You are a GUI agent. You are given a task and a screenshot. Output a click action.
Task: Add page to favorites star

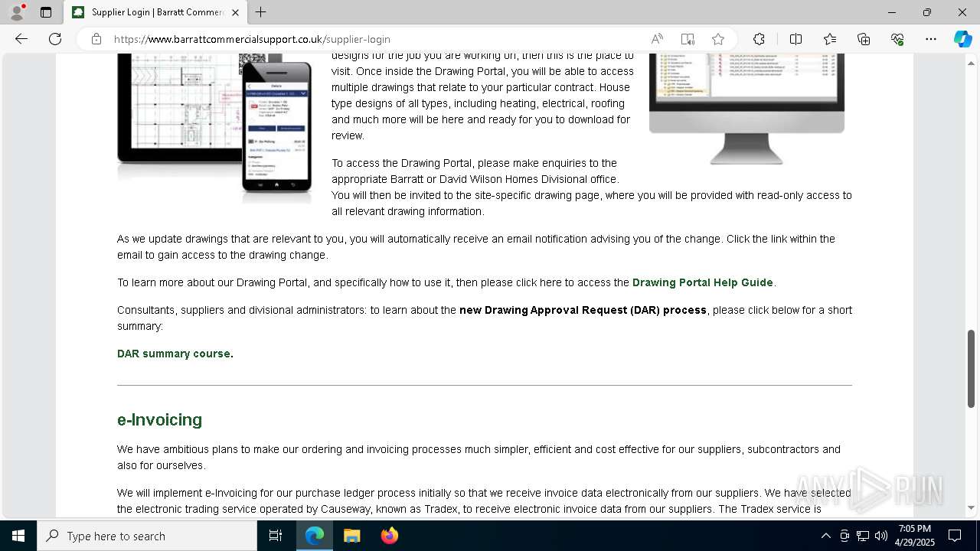tap(718, 39)
